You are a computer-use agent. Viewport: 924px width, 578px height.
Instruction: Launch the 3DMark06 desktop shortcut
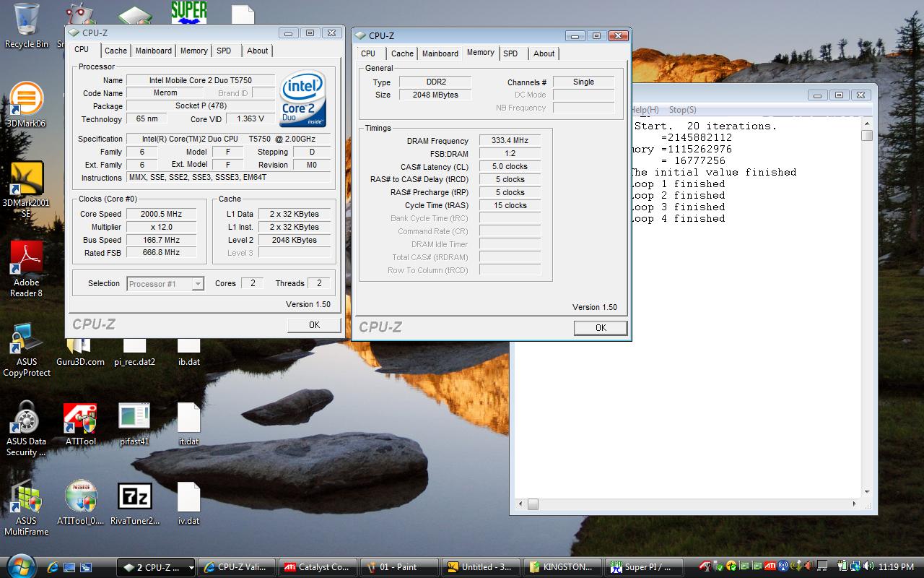click(26, 105)
